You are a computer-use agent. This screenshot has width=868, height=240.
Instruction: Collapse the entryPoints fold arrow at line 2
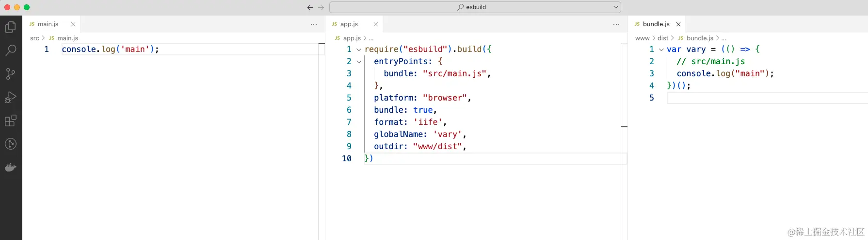[x=359, y=62]
